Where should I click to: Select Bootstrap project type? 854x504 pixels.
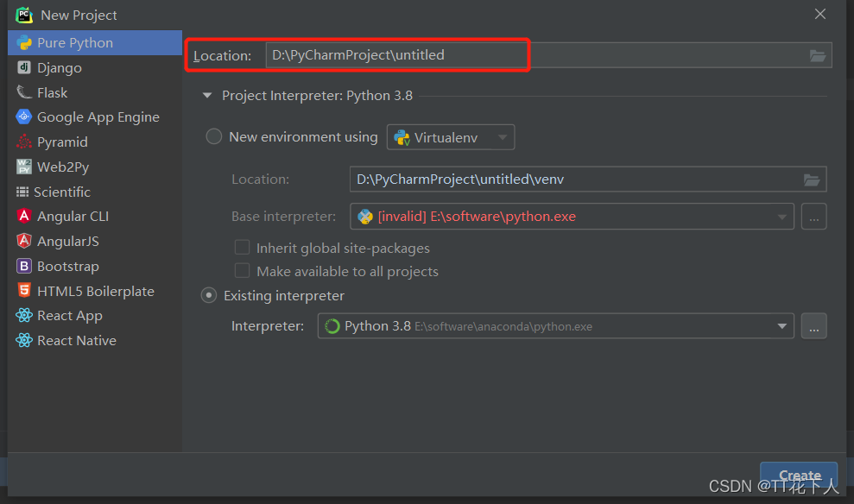coord(95,266)
